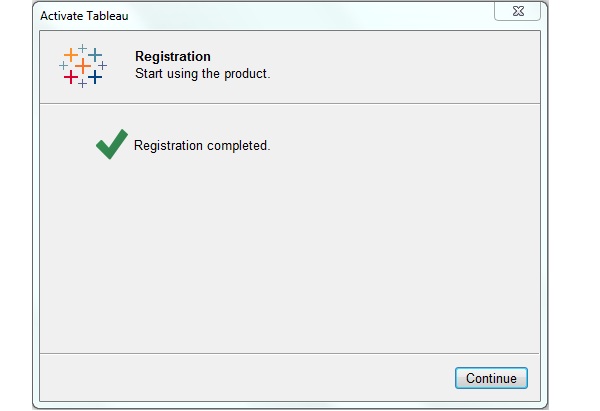Click the upper-left orange cross in the Tableau logo
The image size is (600, 411).
coord(70,54)
